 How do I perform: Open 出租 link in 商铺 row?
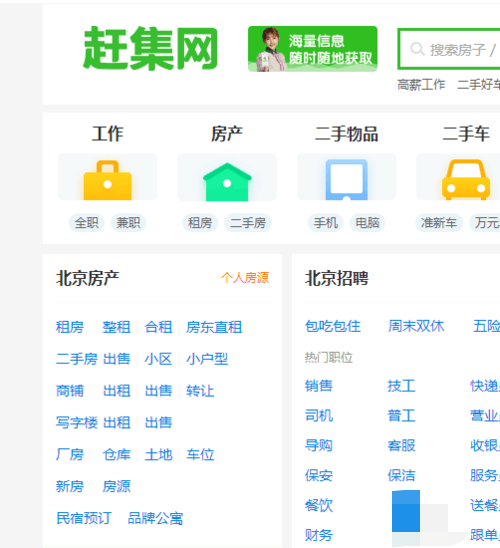pos(117,391)
